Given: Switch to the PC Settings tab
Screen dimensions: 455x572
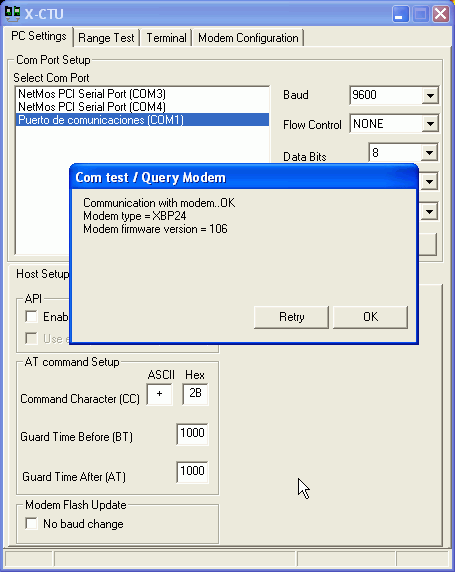Looking at the screenshot, I should 38,36.
